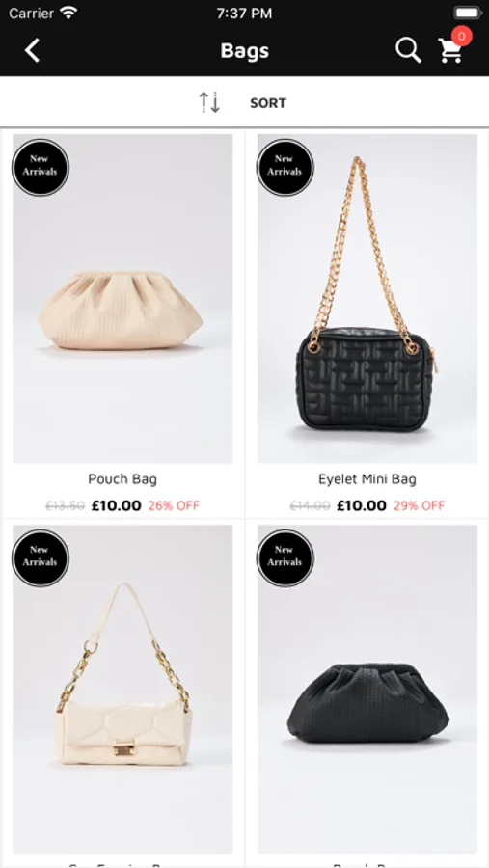Tap New Arrivals badge on cream shoulder bag
Screen dimensions: 489x868
click(41, 558)
